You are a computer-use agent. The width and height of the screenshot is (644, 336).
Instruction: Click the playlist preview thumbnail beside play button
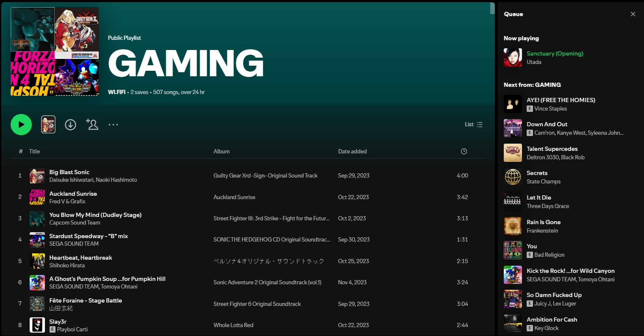pyautogui.click(x=48, y=125)
